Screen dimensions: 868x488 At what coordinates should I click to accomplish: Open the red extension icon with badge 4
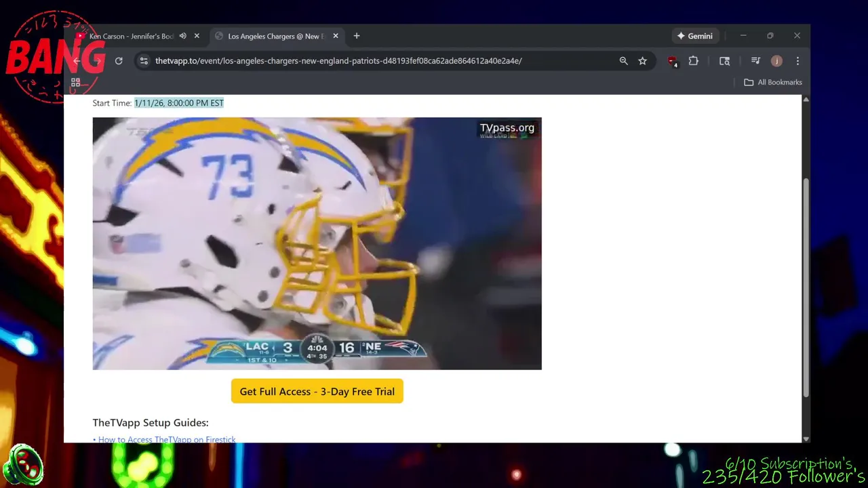pos(672,62)
